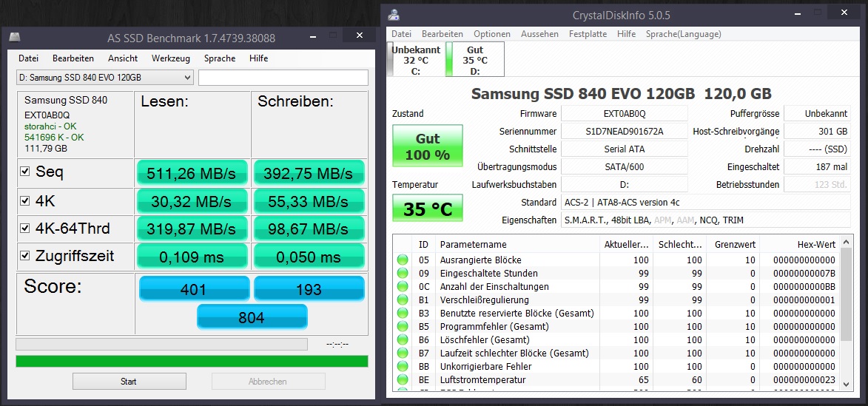This screenshot has height=406, width=868.
Task: Click status circle for Luftstromtemperatur row
Action: pyautogui.click(x=403, y=379)
